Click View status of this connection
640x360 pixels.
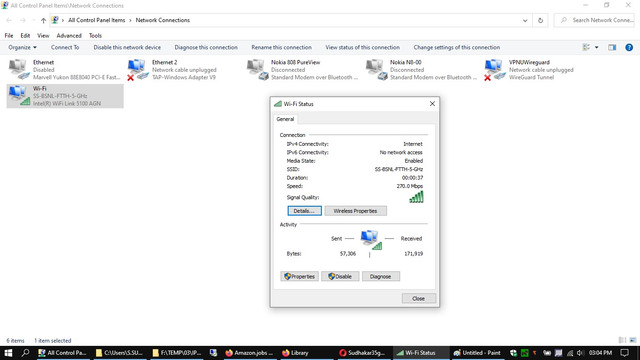point(362,47)
